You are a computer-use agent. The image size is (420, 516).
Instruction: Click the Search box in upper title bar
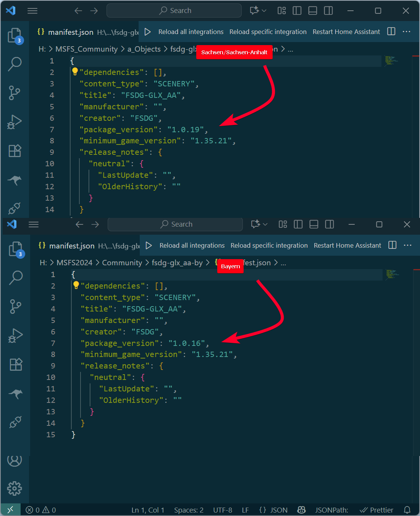tap(174, 11)
